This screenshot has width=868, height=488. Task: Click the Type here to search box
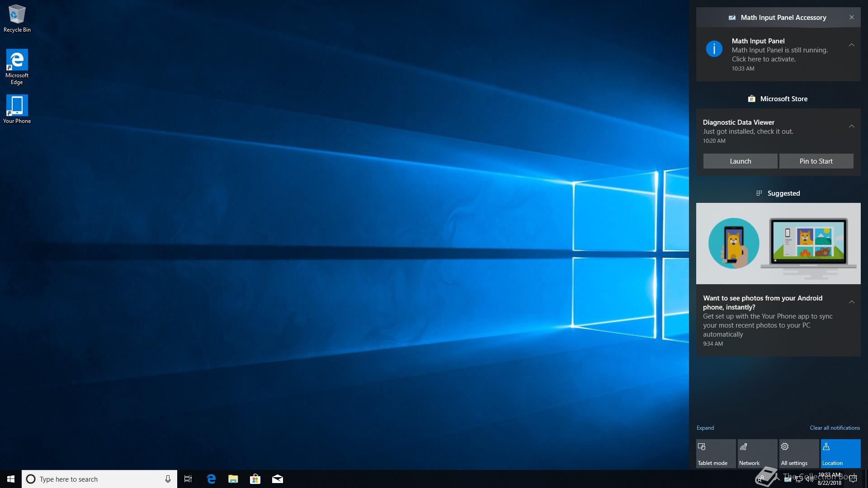click(99, 479)
